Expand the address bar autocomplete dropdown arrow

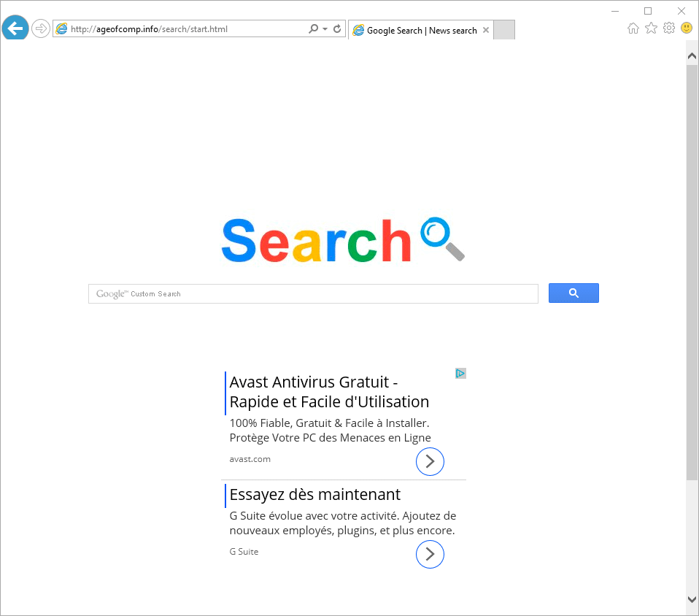(x=325, y=29)
